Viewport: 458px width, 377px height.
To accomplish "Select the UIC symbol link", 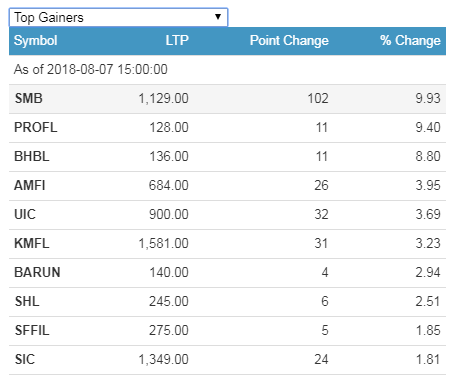I will tap(25, 214).
